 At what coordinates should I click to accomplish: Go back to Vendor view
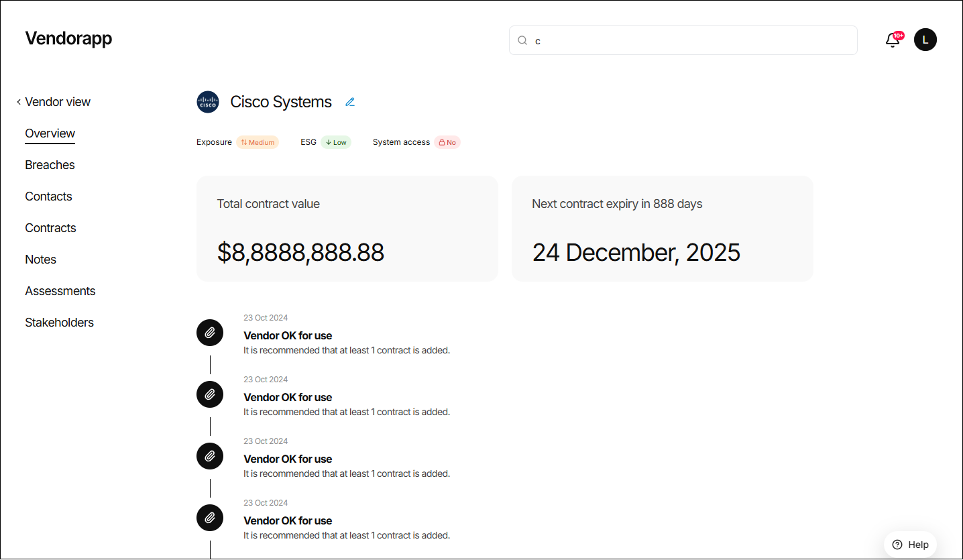[58, 102]
